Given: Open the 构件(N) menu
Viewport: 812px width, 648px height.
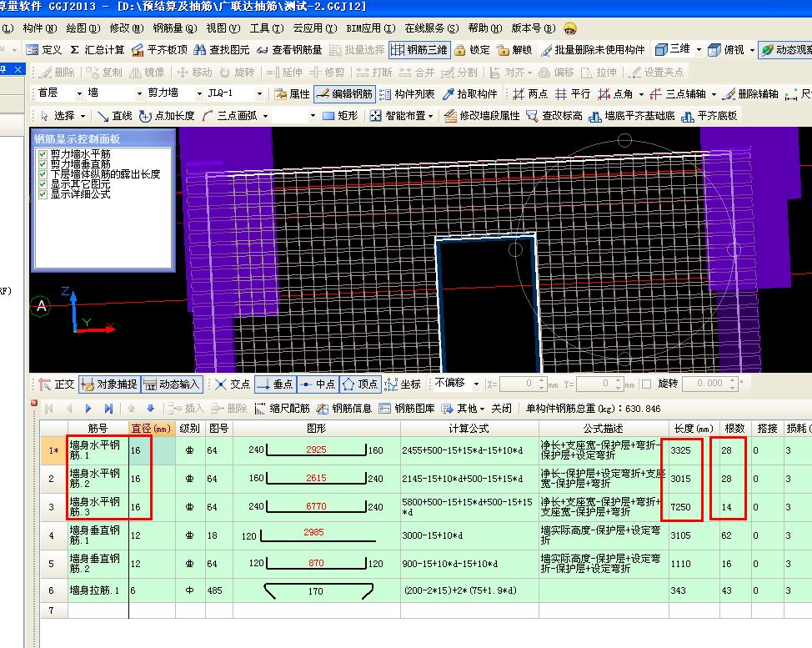Looking at the screenshot, I should click(x=40, y=28).
